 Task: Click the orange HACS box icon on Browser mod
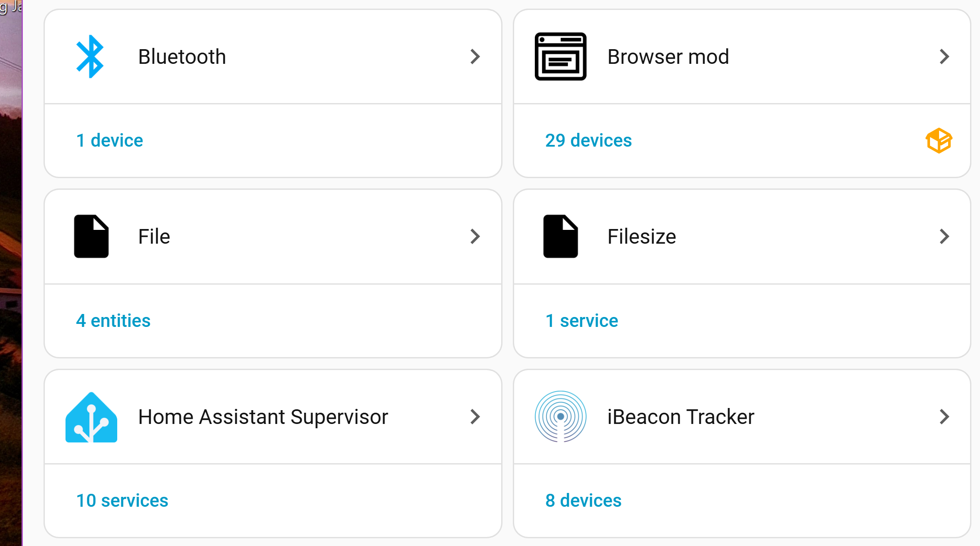[939, 140]
